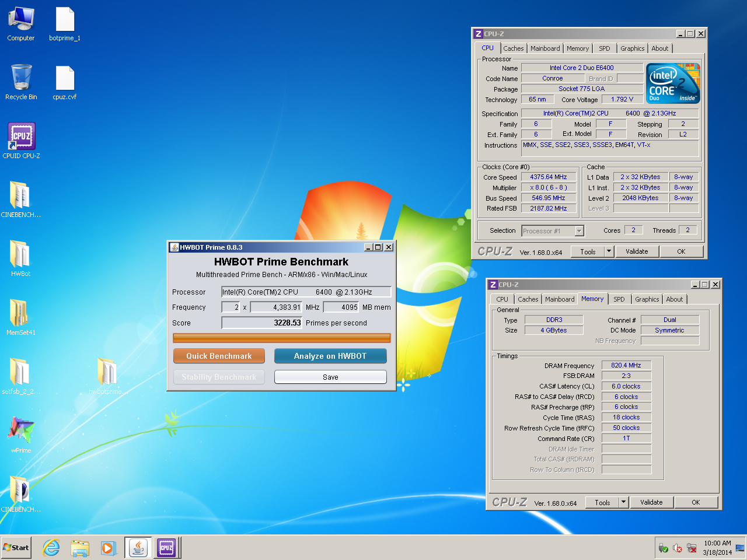
Task: Click the Core Voltage value 1.792 V
Action: click(x=622, y=99)
